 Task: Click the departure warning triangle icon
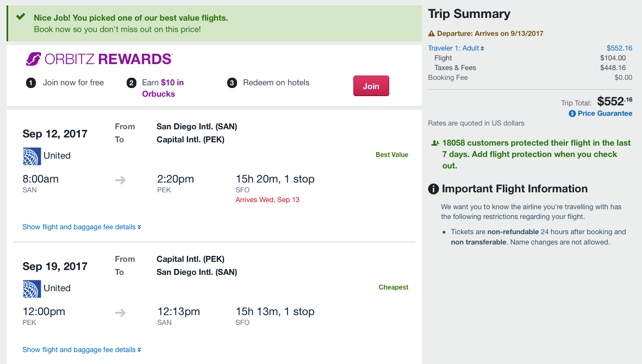click(432, 34)
